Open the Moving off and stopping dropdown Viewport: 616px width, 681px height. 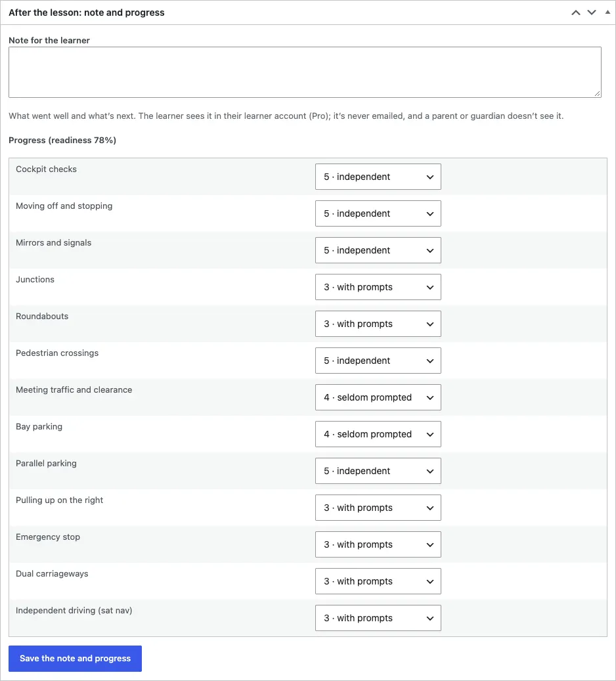click(x=378, y=213)
